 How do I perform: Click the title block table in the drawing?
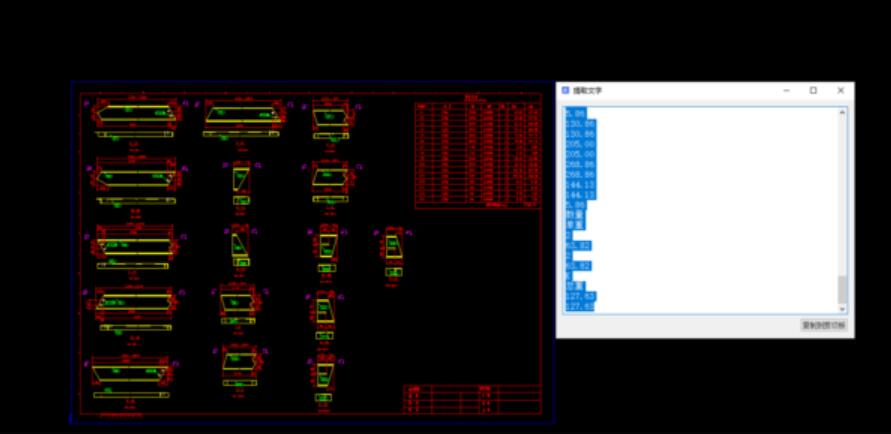coord(472,399)
